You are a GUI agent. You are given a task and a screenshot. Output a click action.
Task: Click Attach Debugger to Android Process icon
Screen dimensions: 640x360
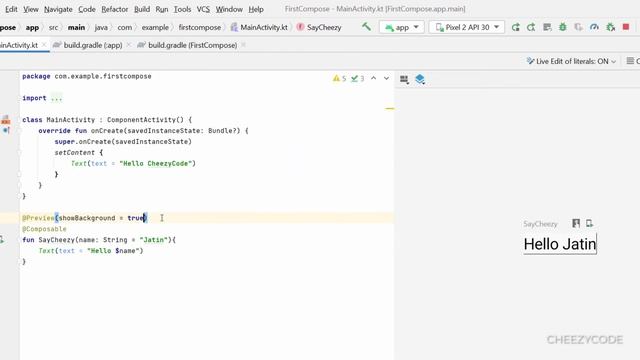611,27
